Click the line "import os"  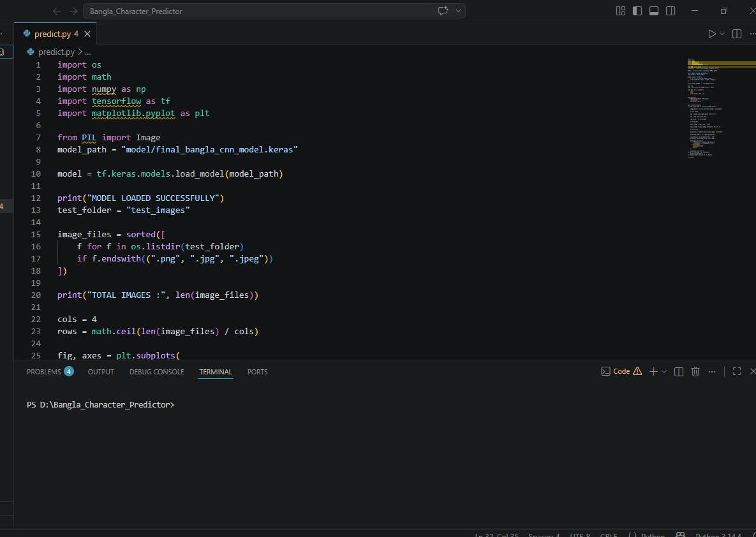click(79, 64)
